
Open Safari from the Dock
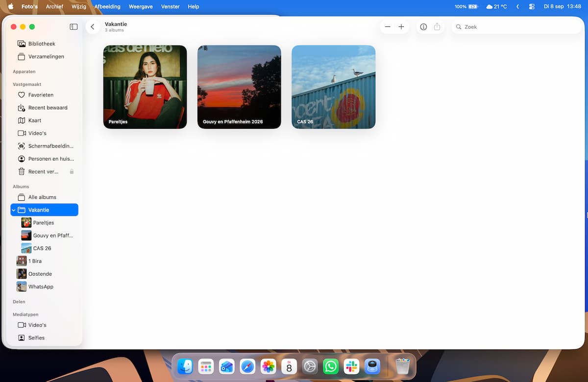coord(247,366)
